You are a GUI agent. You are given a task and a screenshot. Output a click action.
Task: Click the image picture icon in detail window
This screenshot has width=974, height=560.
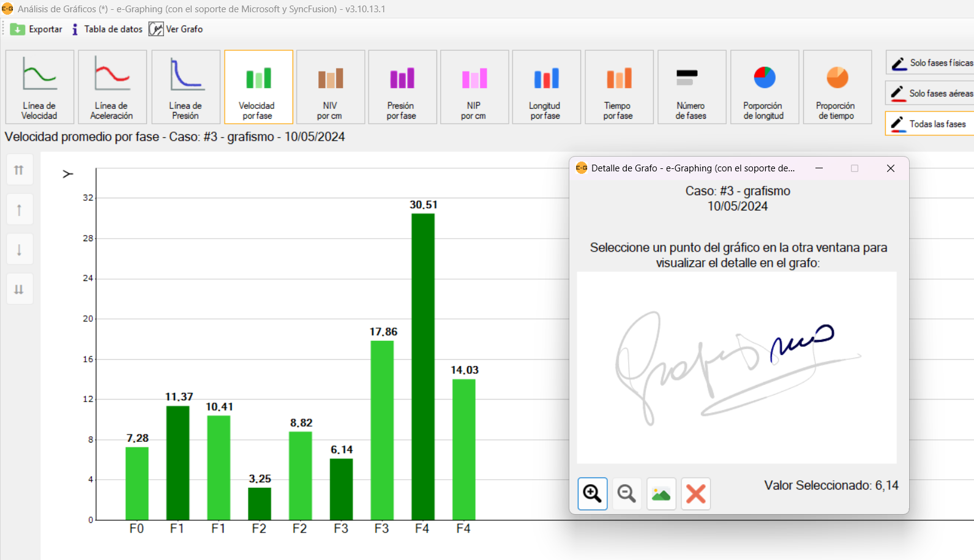coord(661,493)
